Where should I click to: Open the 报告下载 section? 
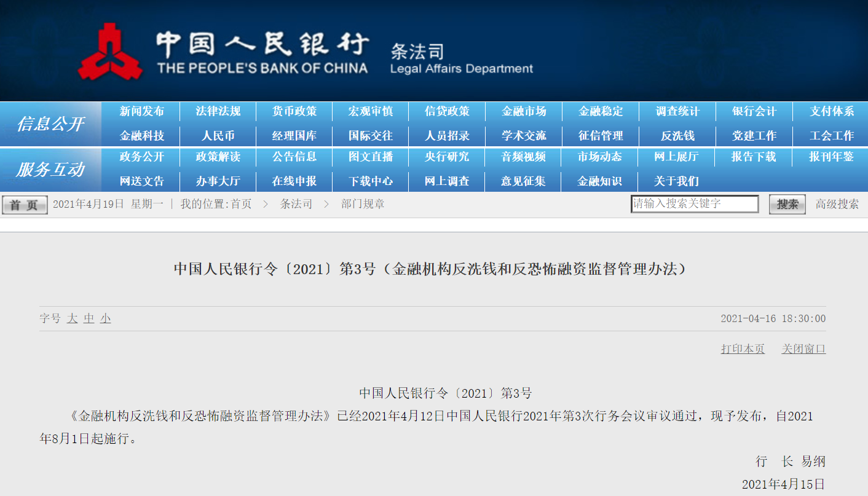[754, 157]
